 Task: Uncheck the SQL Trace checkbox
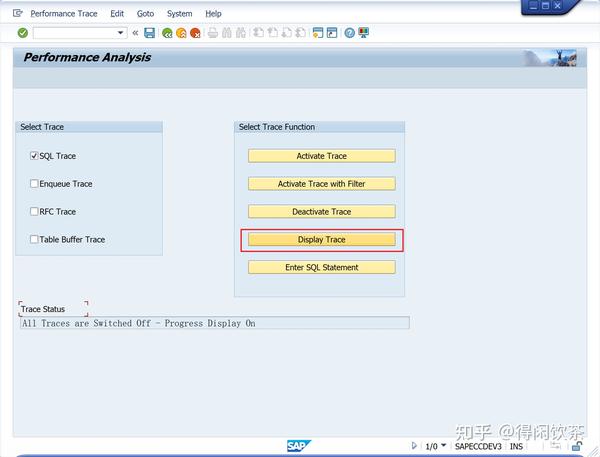click(34, 156)
